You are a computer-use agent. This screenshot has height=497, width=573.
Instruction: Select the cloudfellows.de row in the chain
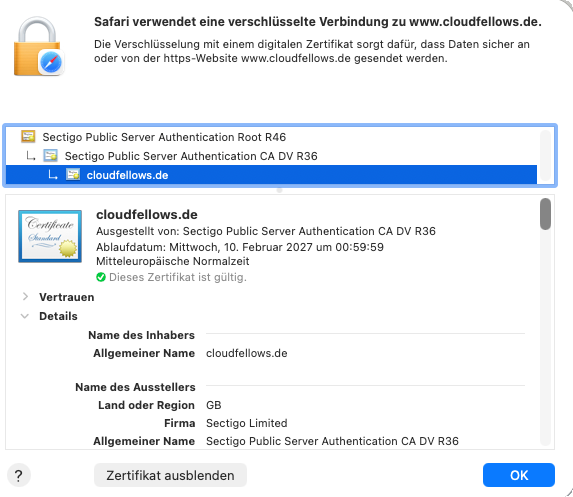271,175
